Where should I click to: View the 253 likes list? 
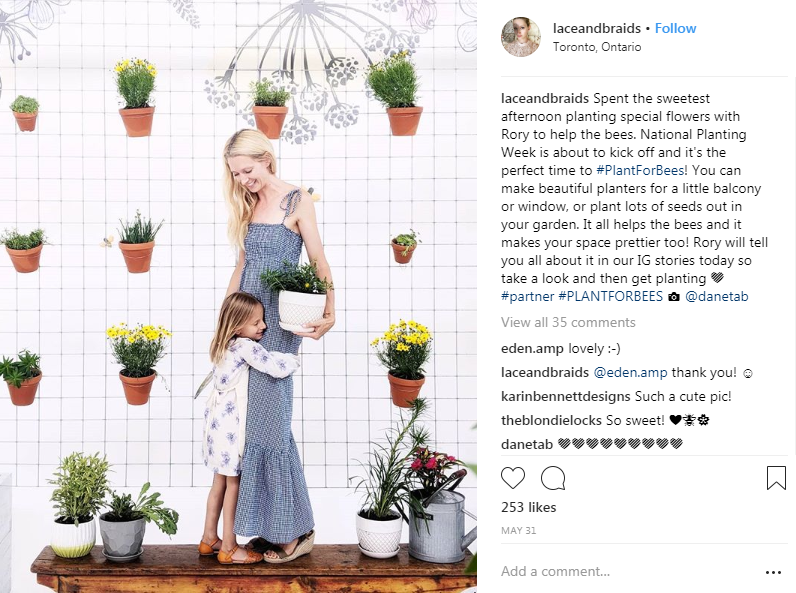pyautogui.click(x=528, y=507)
